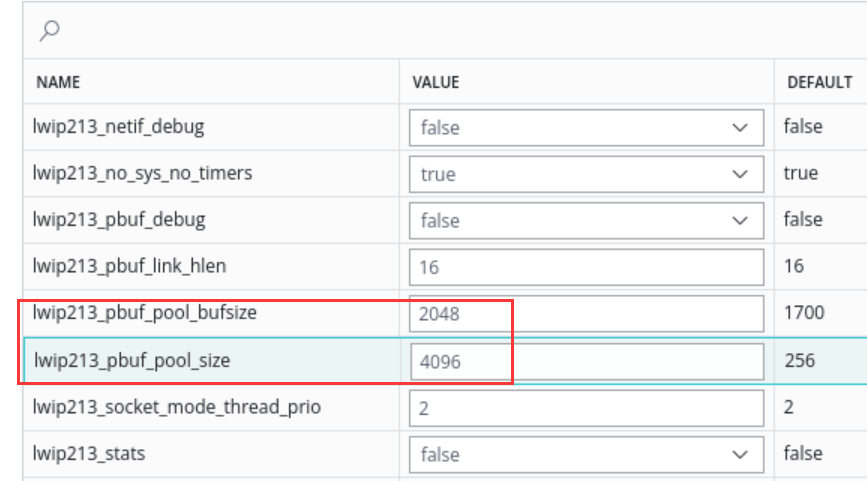This screenshot has height=481, width=867.
Task: Click the NAME column header
Action: tap(58, 82)
